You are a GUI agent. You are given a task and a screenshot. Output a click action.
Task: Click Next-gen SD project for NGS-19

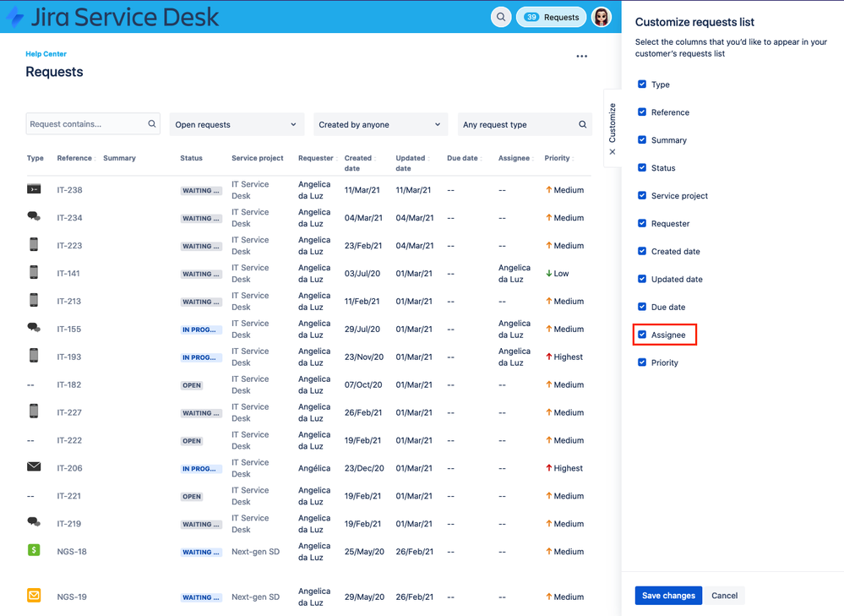[256, 597]
